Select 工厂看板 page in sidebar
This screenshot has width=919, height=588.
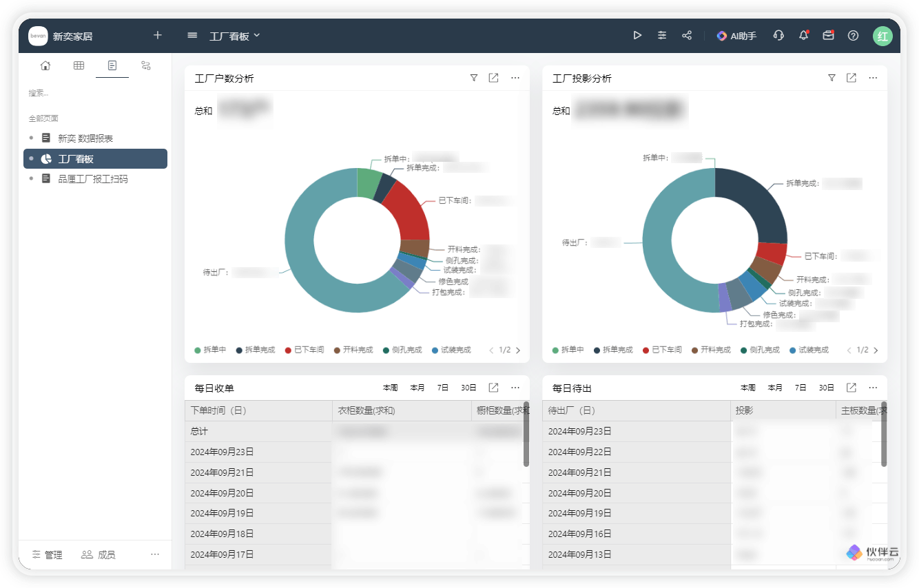point(95,158)
